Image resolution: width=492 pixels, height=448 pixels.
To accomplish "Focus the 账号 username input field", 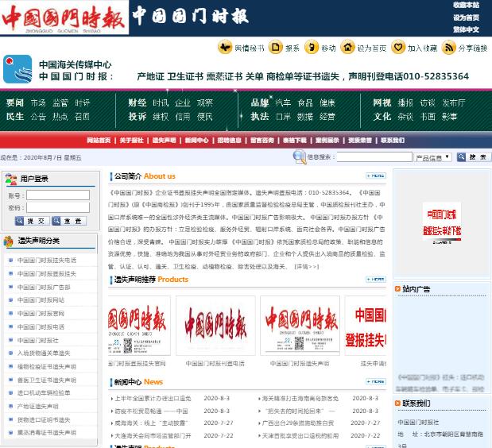I will coord(58,195).
